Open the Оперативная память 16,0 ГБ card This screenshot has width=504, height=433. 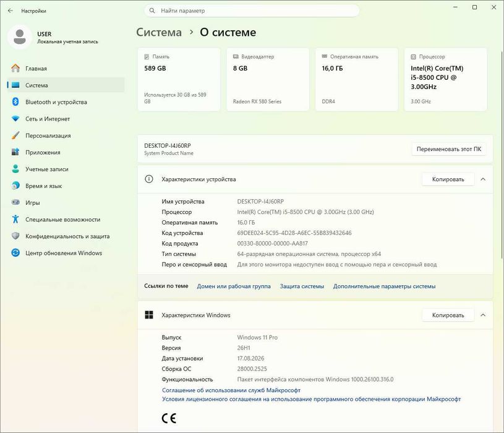[x=357, y=79]
